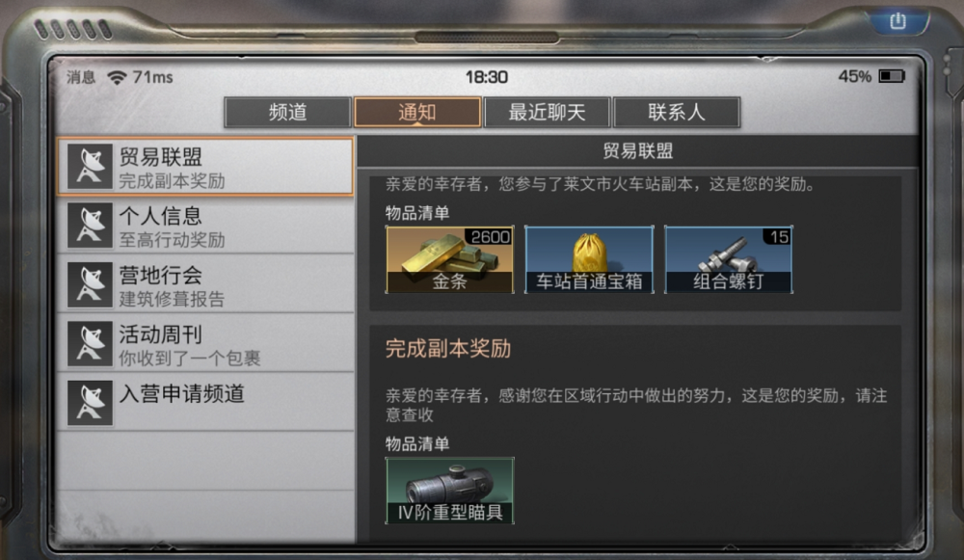This screenshot has height=560, width=964.
Task: Open the 营地行会 建筑修葺报告 notification
Action: click(205, 285)
